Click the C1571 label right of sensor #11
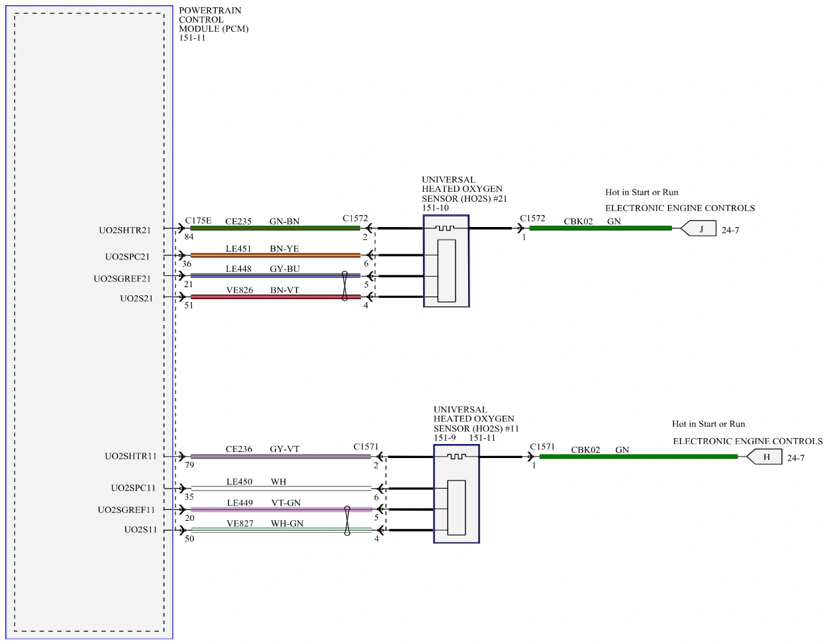Screen dimensions: 827x644 pyautogui.click(x=542, y=447)
